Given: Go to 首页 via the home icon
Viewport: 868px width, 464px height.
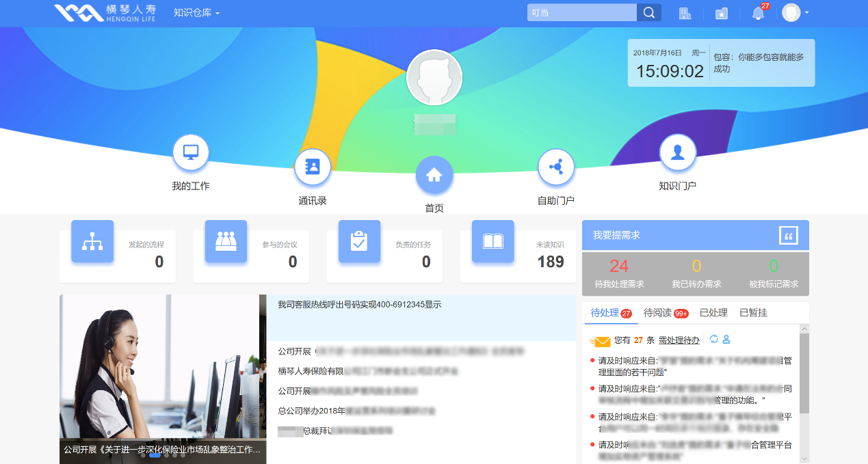Looking at the screenshot, I should coord(434,175).
